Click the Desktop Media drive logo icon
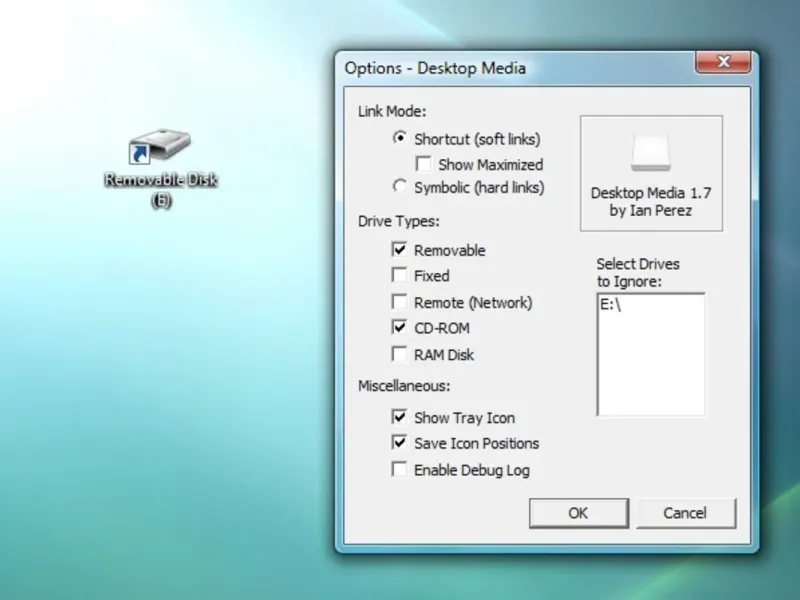Viewport: 800px width, 600px height. coord(651,152)
